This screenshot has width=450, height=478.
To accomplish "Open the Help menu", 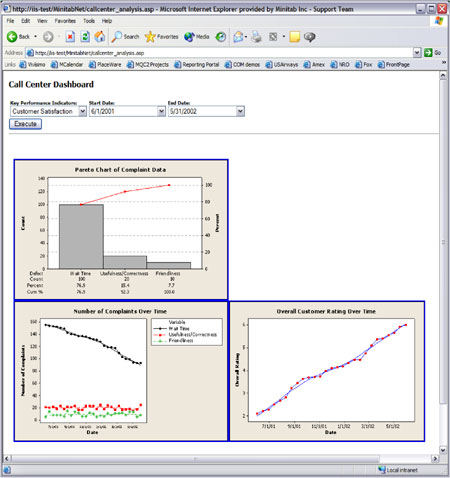I will (x=107, y=21).
